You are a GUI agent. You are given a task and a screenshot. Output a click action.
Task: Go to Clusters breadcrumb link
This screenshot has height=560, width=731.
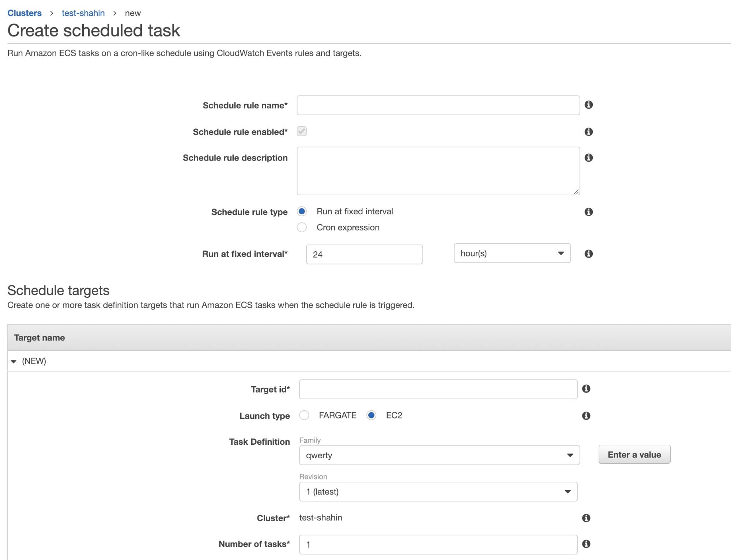pos(25,13)
